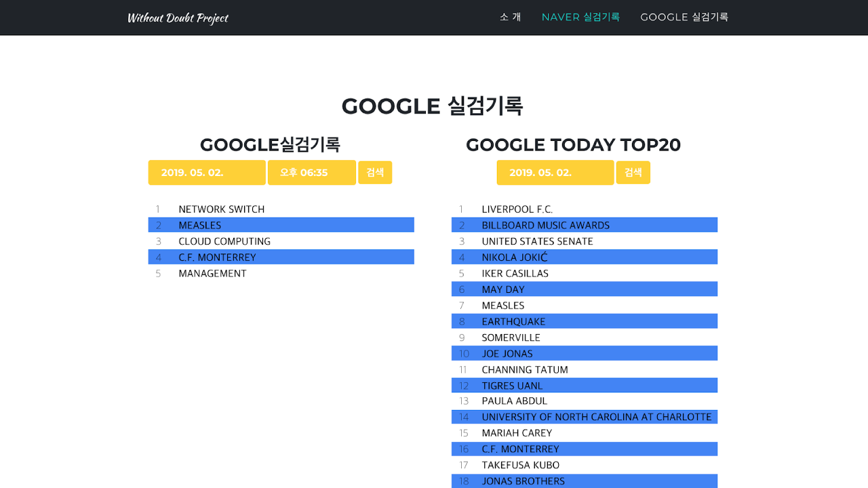Select MAY DAY row
This screenshot has width=868, height=488.
[x=585, y=289]
